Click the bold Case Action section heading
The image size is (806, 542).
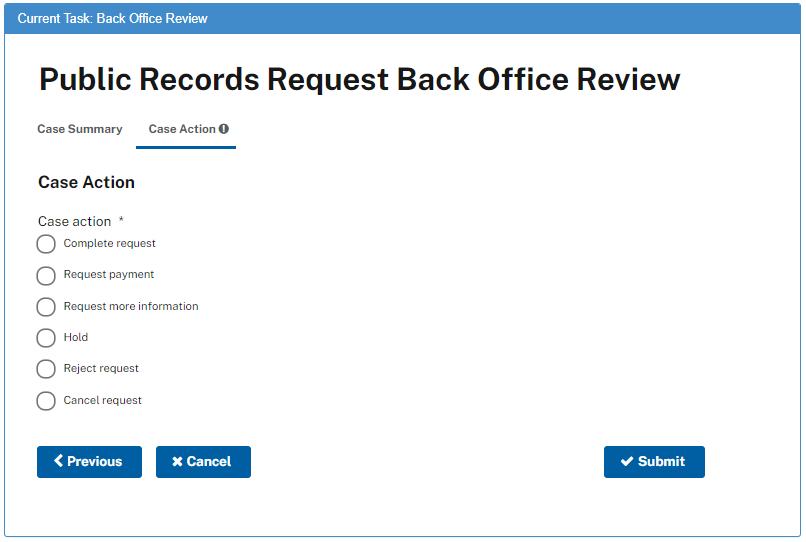pos(86,182)
